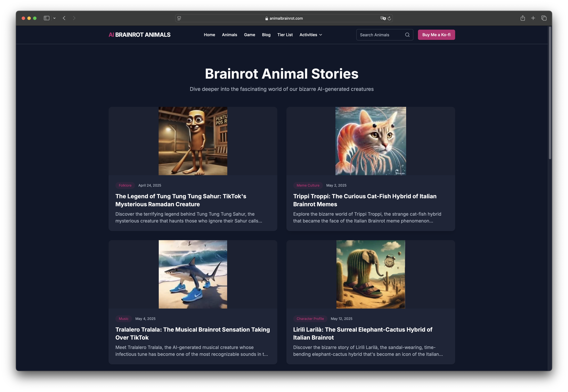Open the Trippi Troppi article title
This screenshot has width=568, height=392.
point(365,200)
